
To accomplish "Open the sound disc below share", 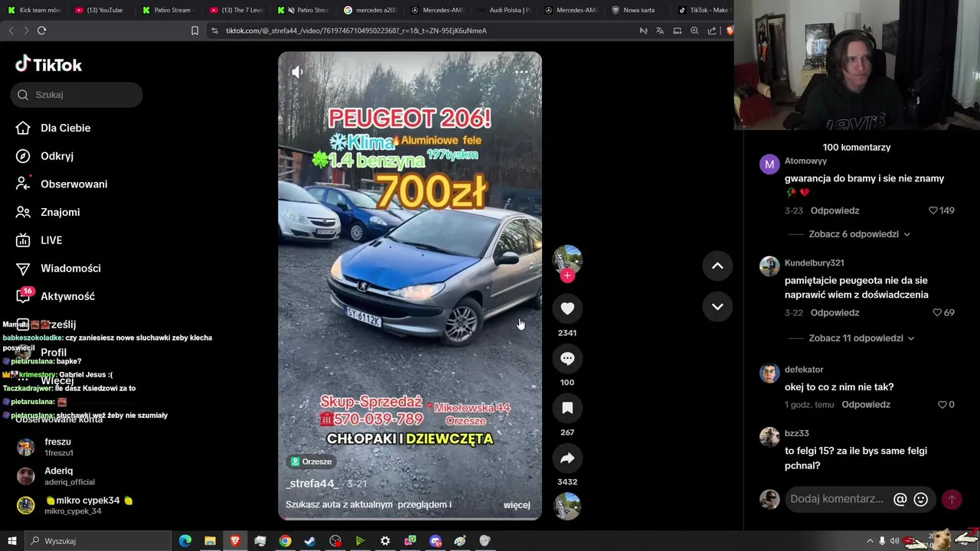I will click(x=567, y=506).
